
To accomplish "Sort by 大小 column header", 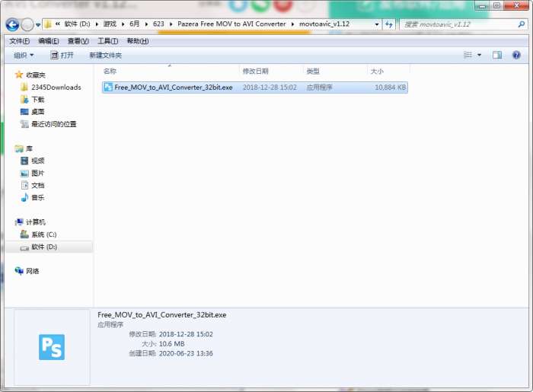I will click(377, 71).
